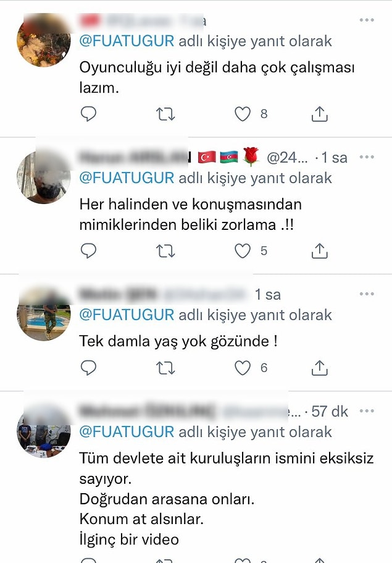Open more options on the 57 dk tweet
Image resolution: width=392 pixels, height=563 pixels.
[367, 411]
